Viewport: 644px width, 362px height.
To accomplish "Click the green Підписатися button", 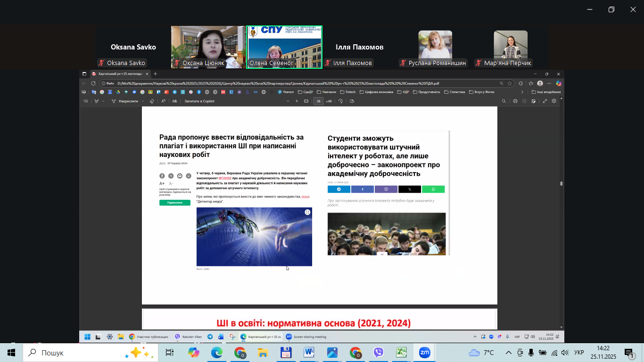I will point(175,203).
